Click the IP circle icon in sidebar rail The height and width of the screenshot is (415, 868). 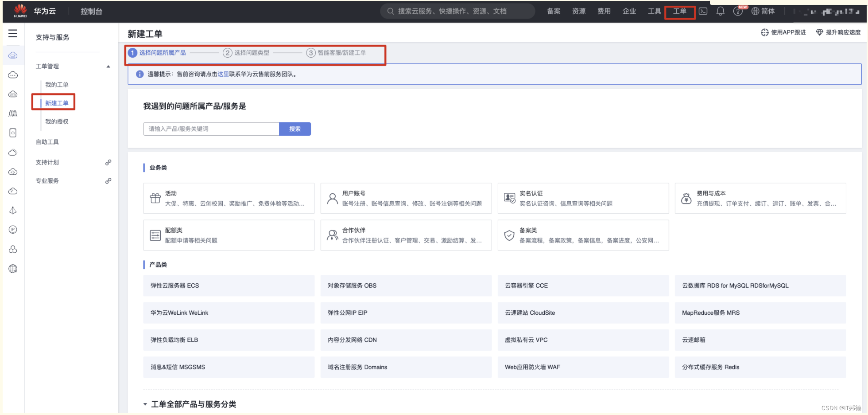point(13,230)
